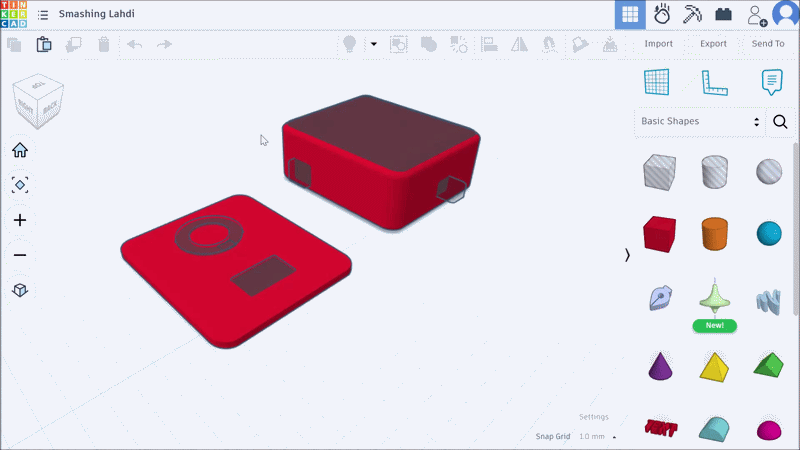Image resolution: width=800 pixels, height=450 pixels.
Task: Open grid Settings link
Action: point(593,417)
